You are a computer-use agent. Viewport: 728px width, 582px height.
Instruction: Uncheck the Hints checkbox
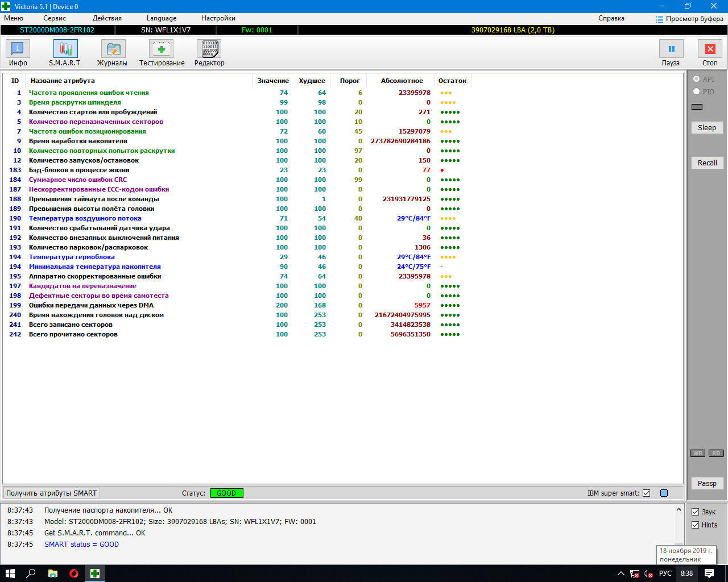[x=695, y=525]
